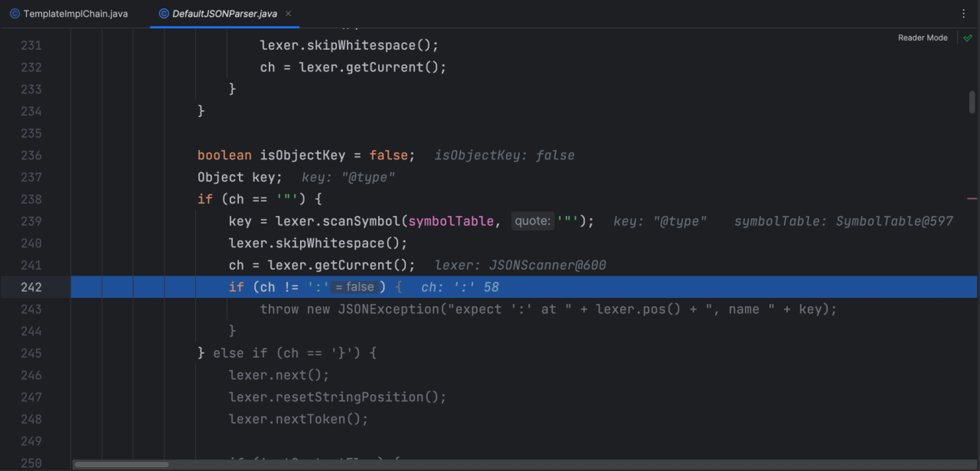Click 'lexer.getCurrent()' on line 241
The height and width of the screenshot is (471, 980).
(x=337, y=265)
